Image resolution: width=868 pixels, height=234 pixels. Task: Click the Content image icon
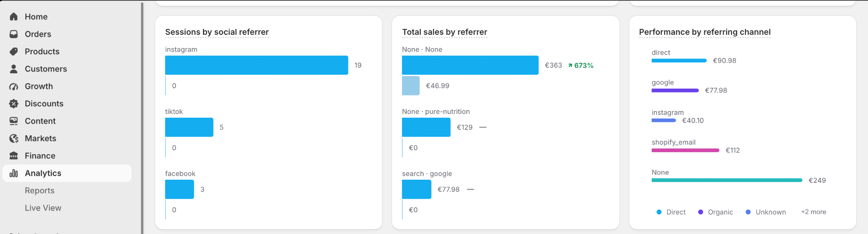pos(14,121)
